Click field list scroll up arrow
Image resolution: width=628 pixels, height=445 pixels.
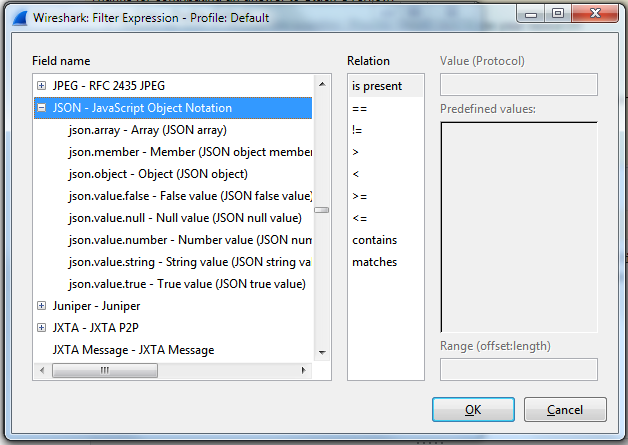pyautogui.click(x=322, y=84)
